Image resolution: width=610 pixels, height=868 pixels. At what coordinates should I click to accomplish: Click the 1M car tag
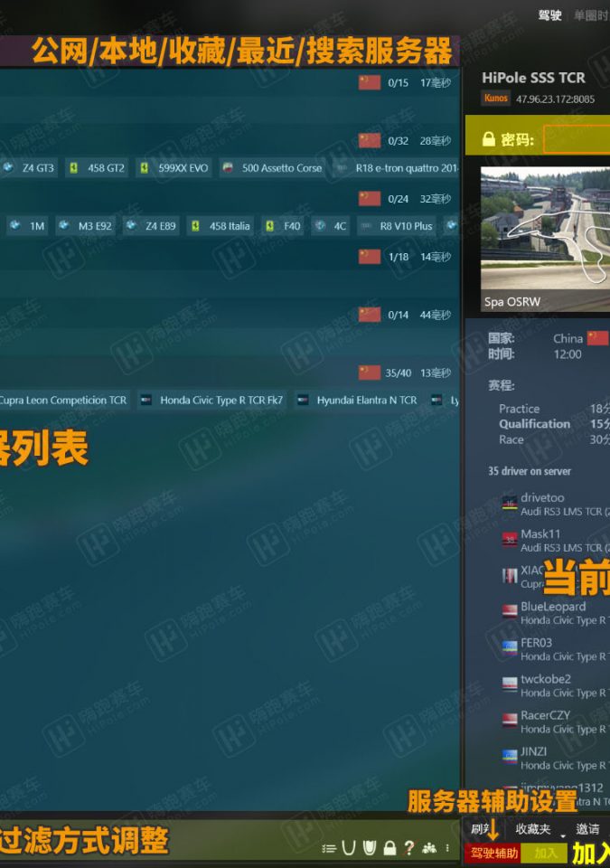pyautogui.click(x=27, y=226)
